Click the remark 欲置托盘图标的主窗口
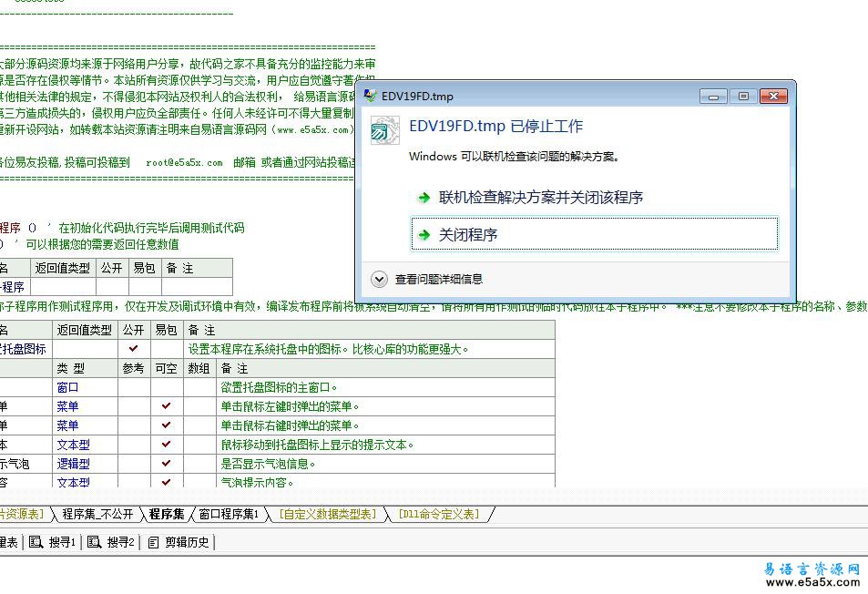868x594 pixels. [x=279, y=387]
